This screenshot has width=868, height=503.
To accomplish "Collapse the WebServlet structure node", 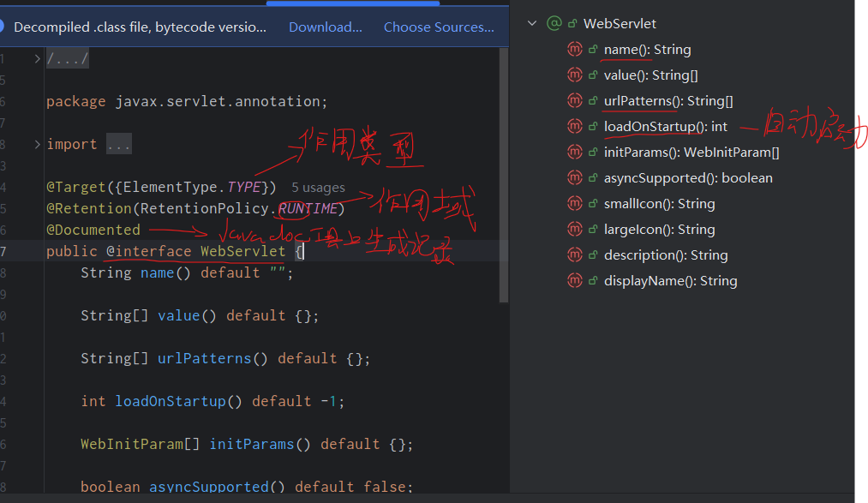I will 532,23.
